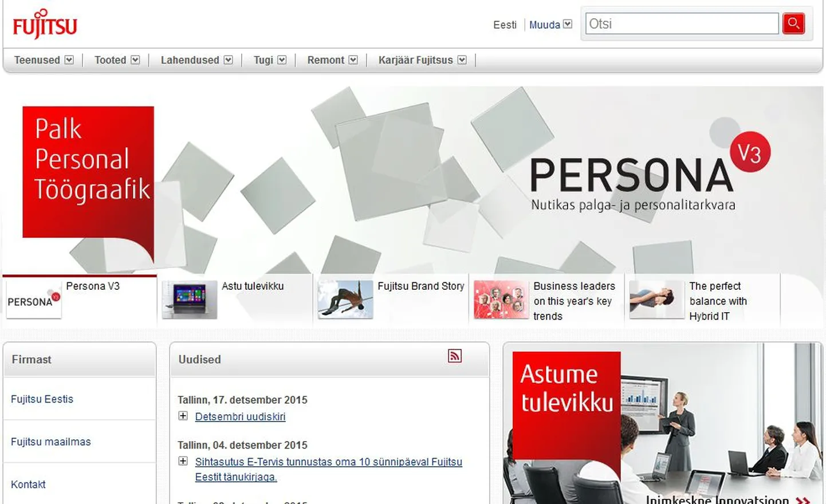Expand the Tugi menu arrow
The width and height of the screenshot is (826, 504).
click(282, 60)
